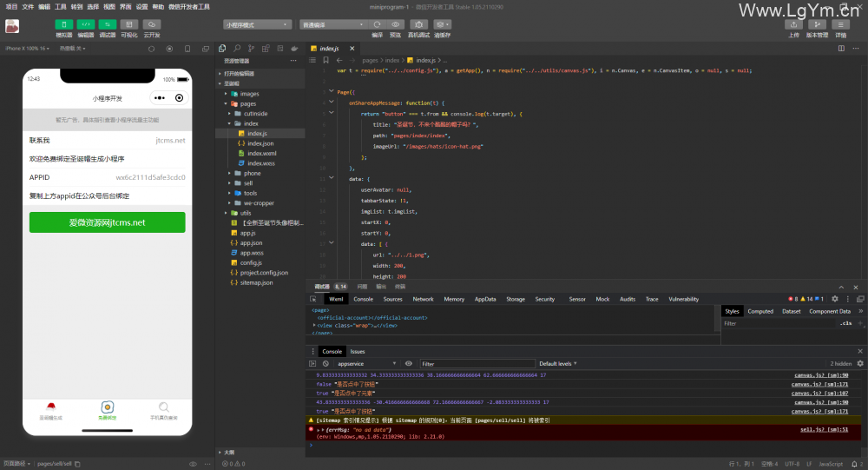Toggle the editor (编辑器) panel button

click(x=85, y=24)
